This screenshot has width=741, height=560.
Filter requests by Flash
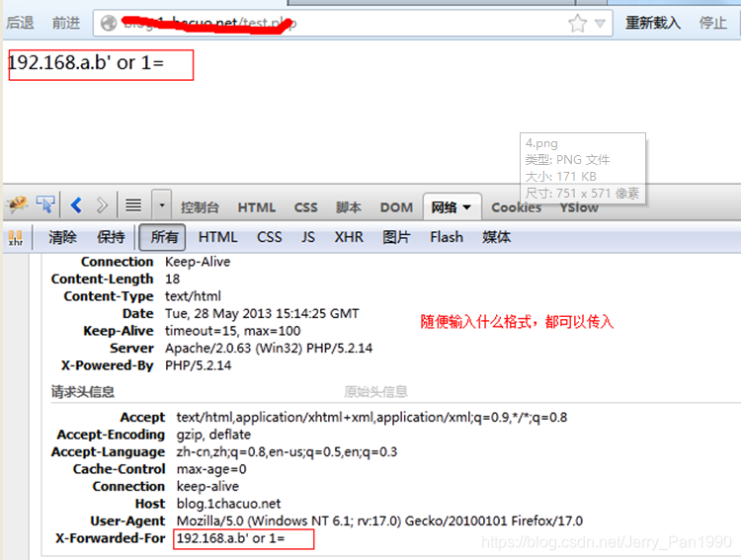[447, 237]
